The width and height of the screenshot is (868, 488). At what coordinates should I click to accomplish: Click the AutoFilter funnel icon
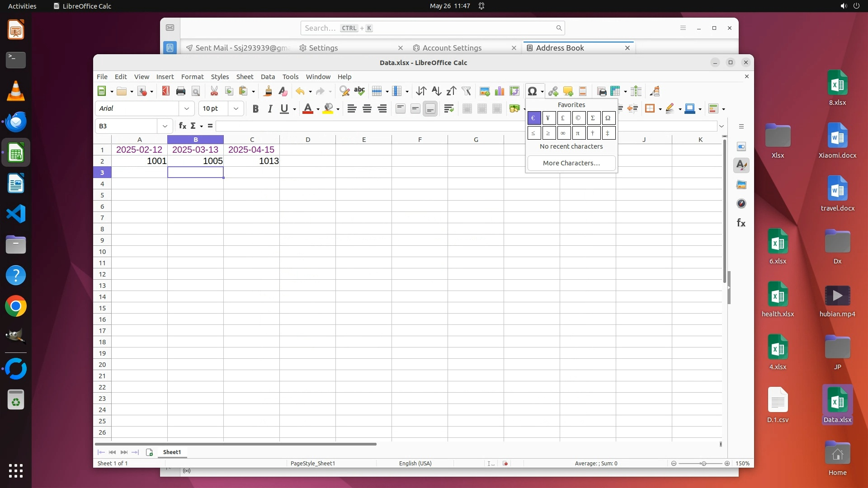click(466, 91)
